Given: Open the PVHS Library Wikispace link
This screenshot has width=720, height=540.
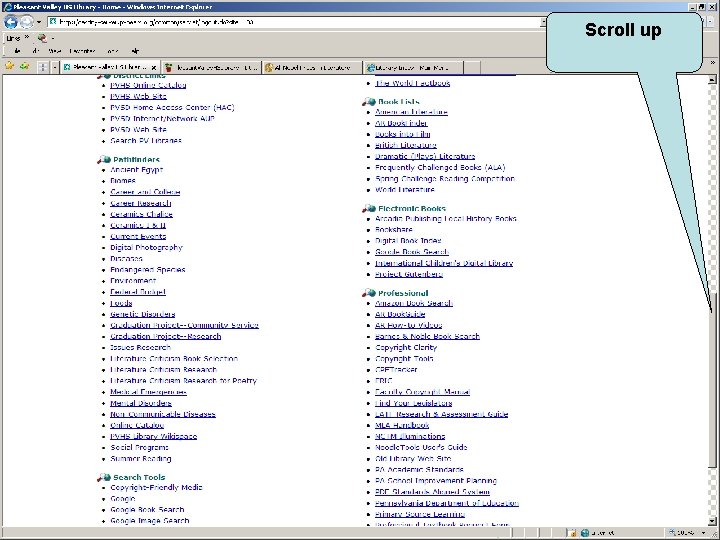Looking at the screenshot, I should pos(153,436).
